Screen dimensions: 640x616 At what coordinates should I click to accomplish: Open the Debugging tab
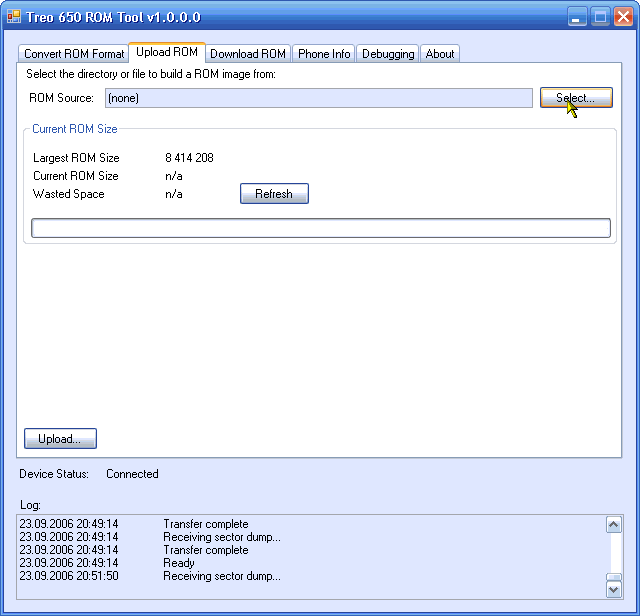[x=388, y=54]
